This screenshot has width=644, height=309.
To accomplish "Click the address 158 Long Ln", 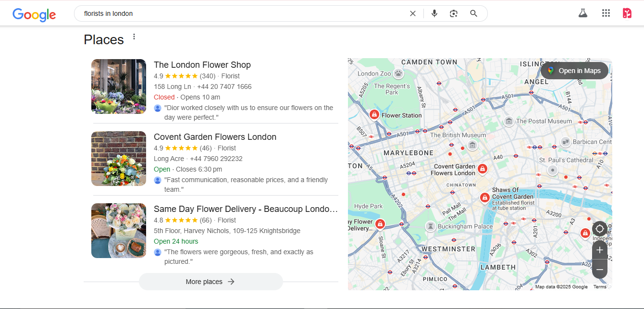I will (172, 87).
